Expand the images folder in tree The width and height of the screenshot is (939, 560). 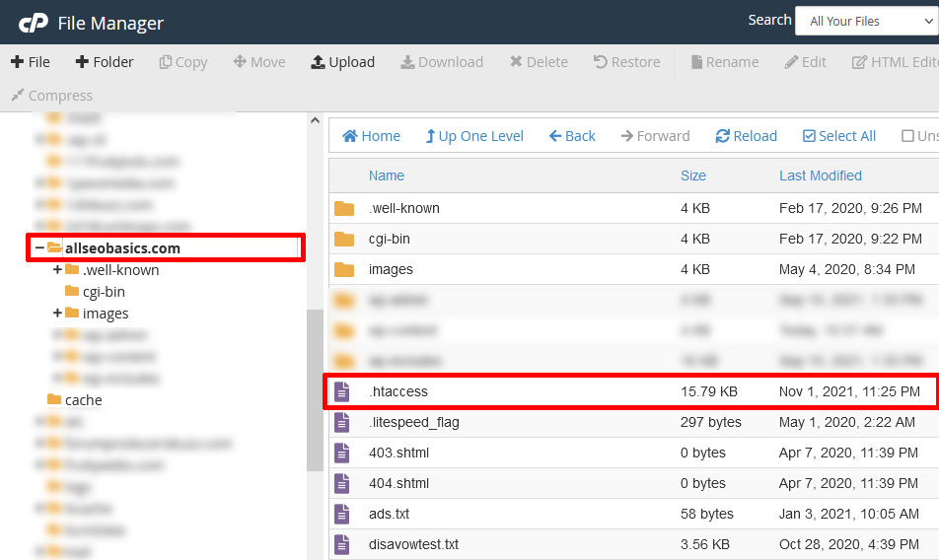coord(57,314)
